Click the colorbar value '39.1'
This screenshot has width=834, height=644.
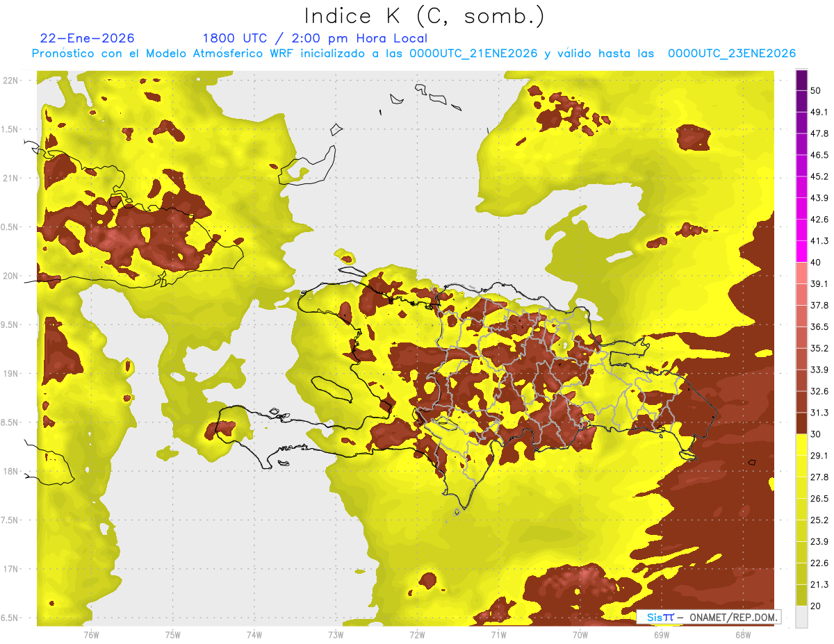click(x=819, y=283)
